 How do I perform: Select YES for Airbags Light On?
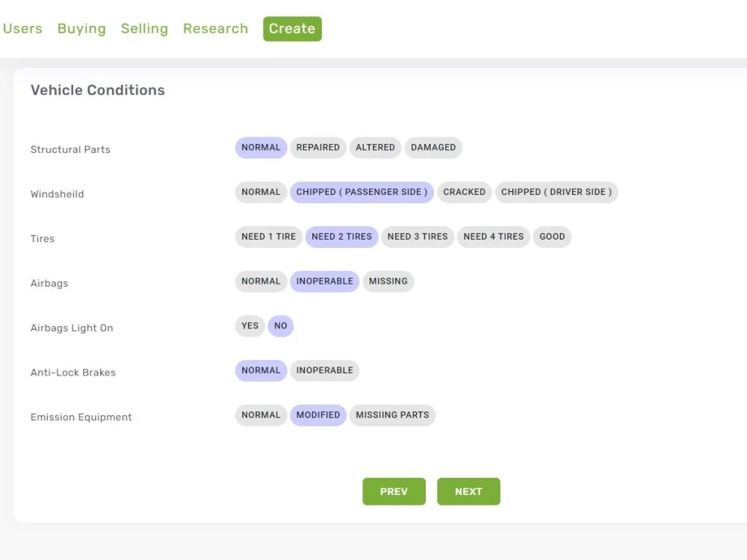[249, 326]
